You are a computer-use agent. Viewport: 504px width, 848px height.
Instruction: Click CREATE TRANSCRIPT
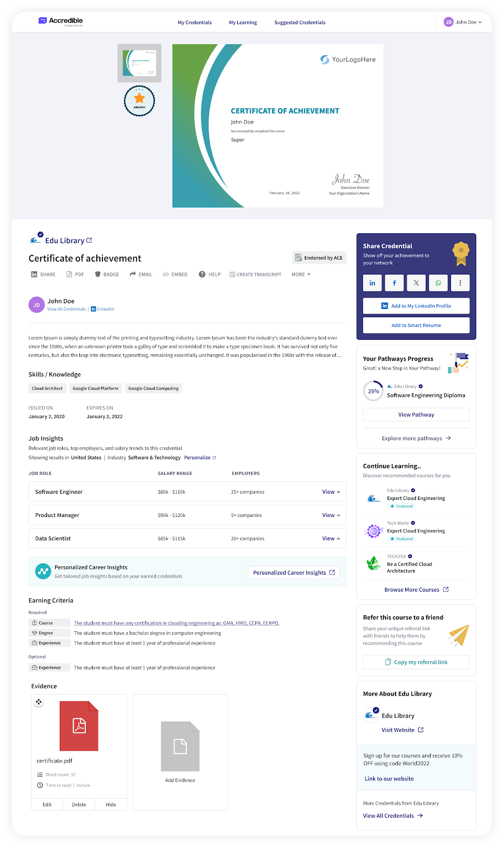click(255, 274)
